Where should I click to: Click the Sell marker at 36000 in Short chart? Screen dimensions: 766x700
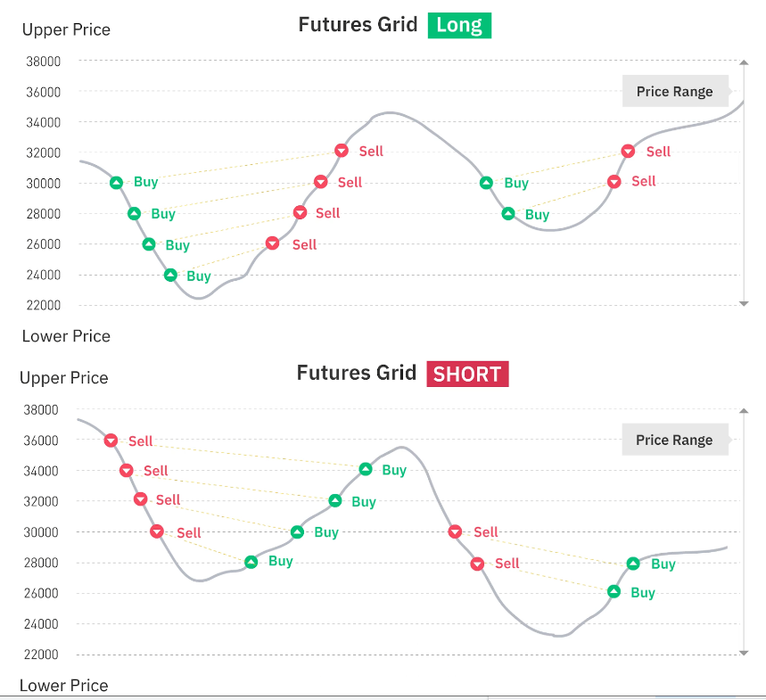point(111,441)
